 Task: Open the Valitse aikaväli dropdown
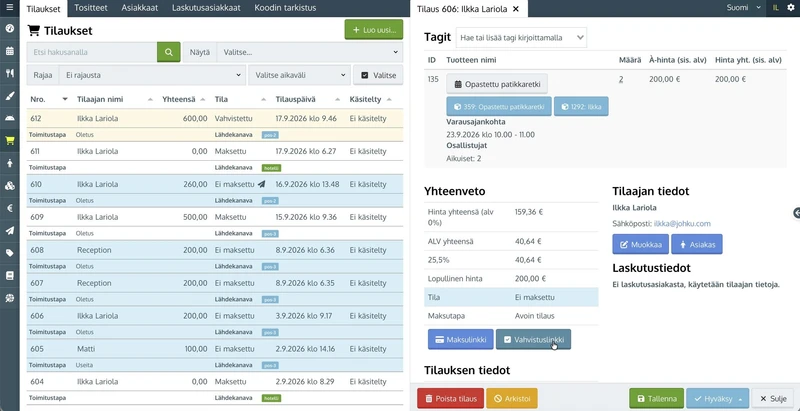click(299, 75)
